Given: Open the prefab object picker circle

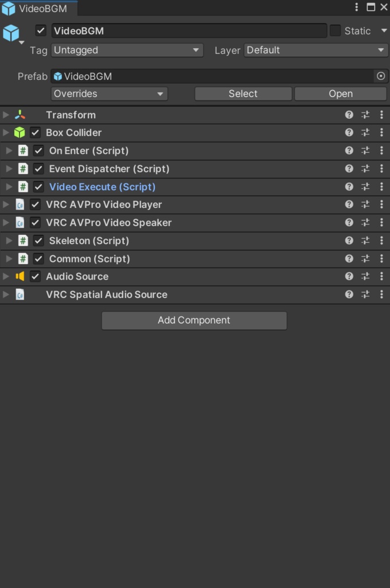Looking at the screenshot, I should coord(381,76).
